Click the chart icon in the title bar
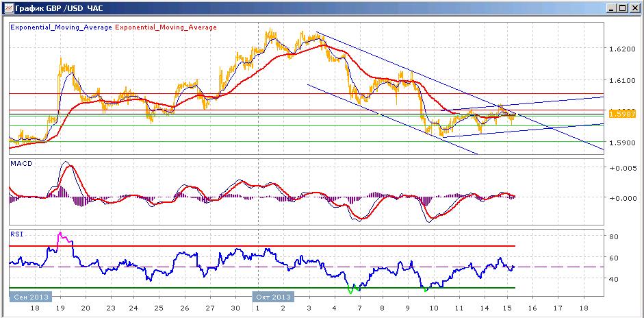 [x=8, y=8]
